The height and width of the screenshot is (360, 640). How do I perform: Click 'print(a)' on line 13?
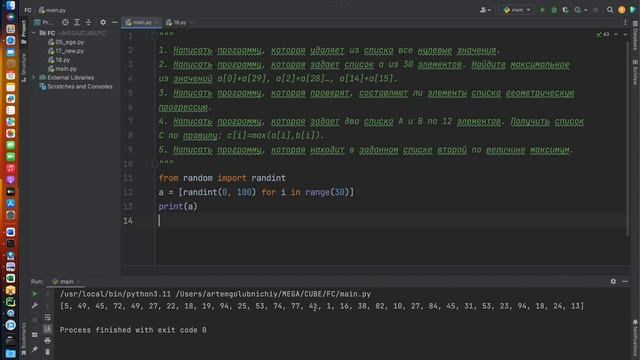178,206
